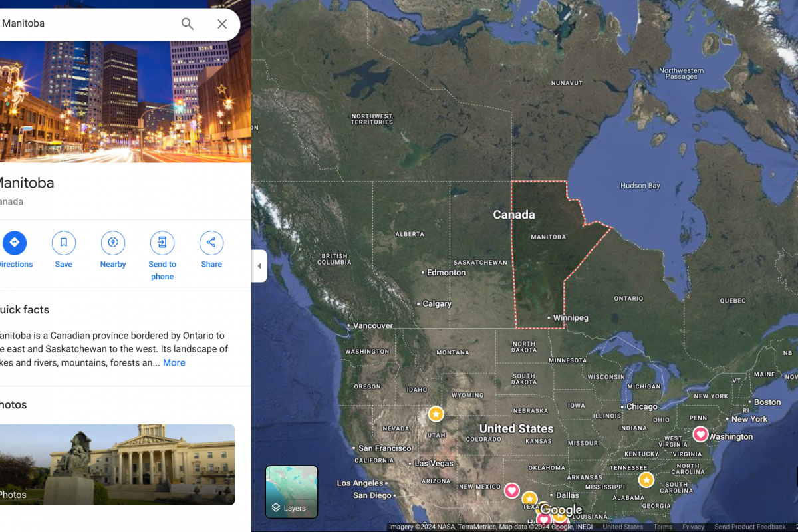Save Manitoba with the bookmark icon
Viewport: 798px width, 532px height.
tap(64, 250)
